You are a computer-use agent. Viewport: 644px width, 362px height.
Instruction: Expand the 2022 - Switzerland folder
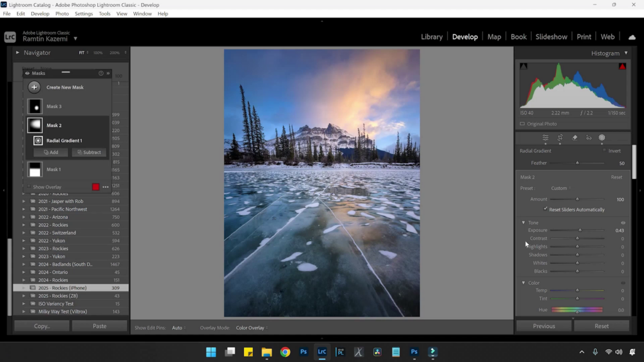pyautogui.click(x=24, y=233)
